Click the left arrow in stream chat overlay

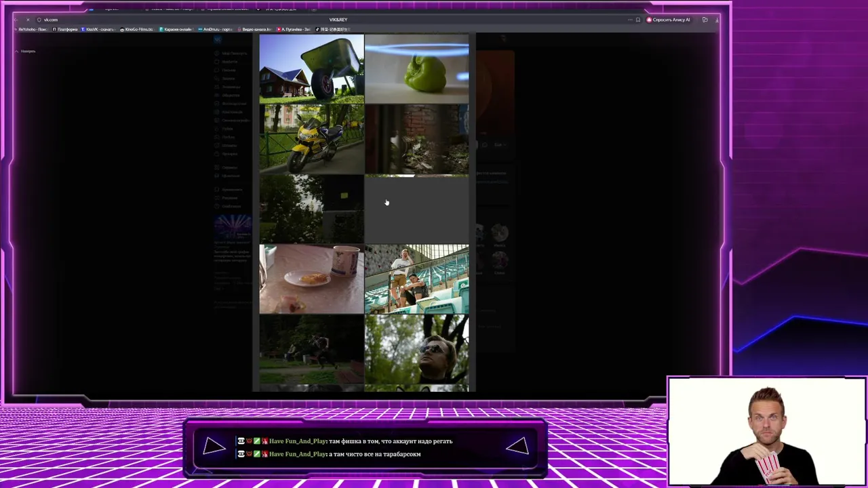214,446
